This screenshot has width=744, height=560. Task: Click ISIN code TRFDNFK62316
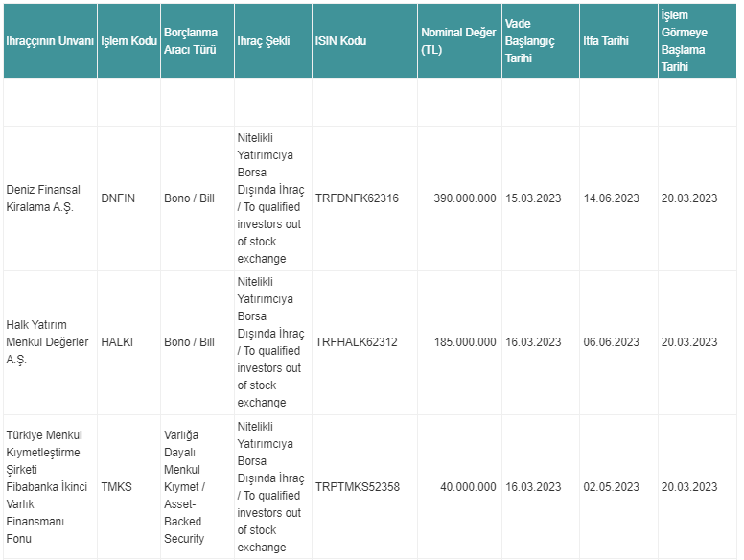(x=357, y=198)
